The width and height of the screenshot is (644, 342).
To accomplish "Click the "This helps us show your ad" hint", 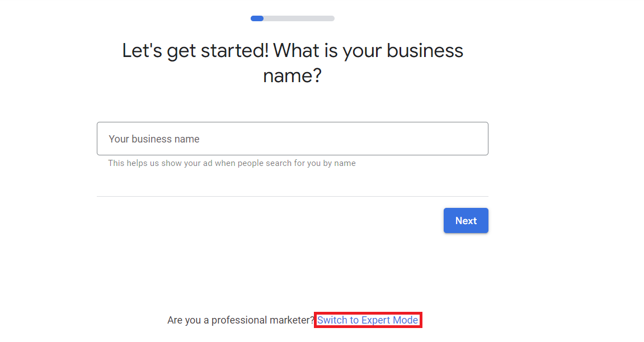I will coord(162,163).
